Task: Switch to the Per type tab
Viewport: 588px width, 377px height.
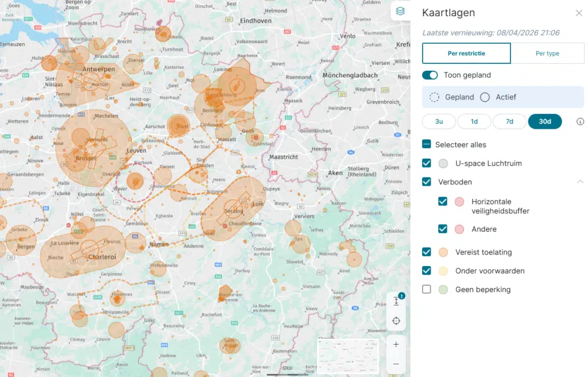Action: 547,53
